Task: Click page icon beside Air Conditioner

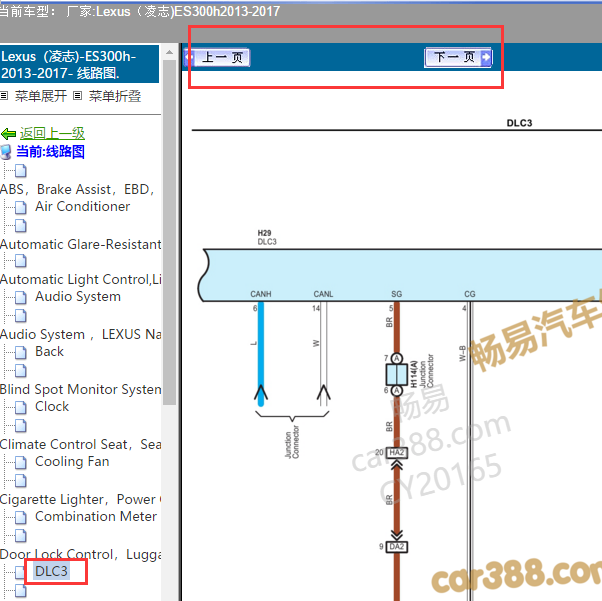Action: (x=21, y=207)
